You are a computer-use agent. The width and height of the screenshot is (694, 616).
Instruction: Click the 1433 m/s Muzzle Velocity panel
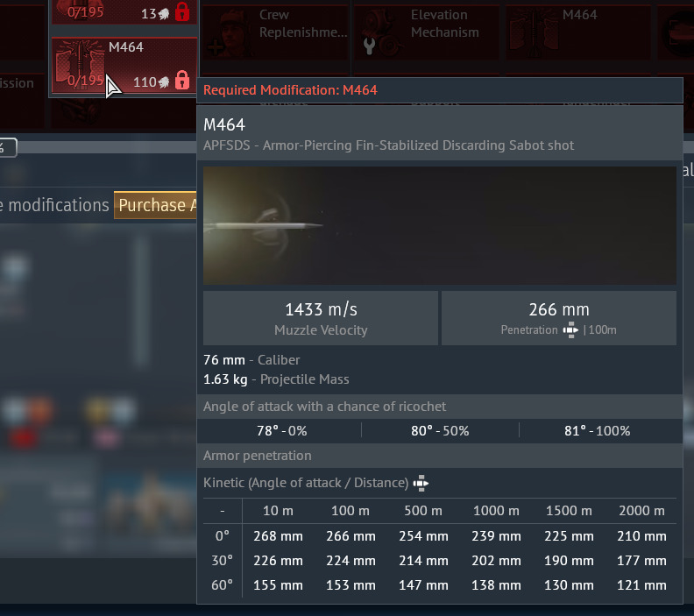pyautogui.click(x=321, y=318)
